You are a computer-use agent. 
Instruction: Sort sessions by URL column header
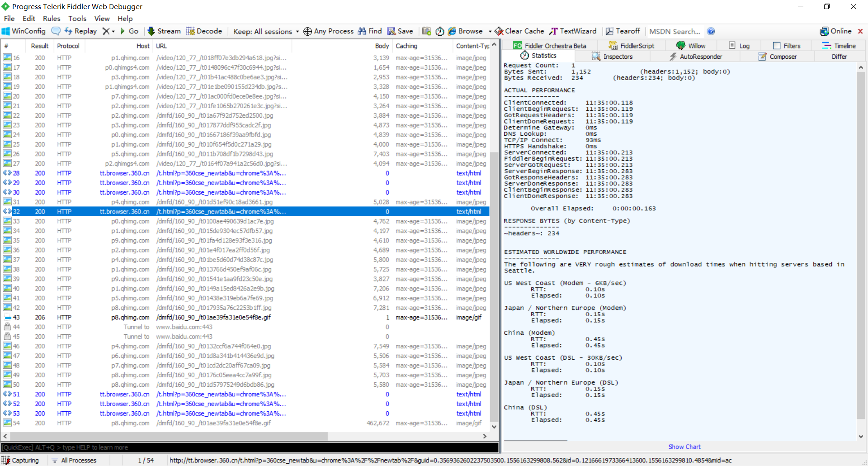[222, 46]
